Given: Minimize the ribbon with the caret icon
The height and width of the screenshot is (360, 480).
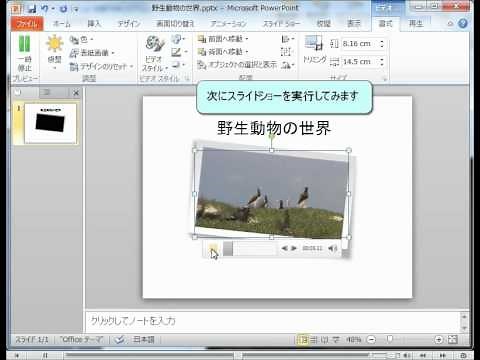Looking at the screenshot, I should click(x=450, y=23).
